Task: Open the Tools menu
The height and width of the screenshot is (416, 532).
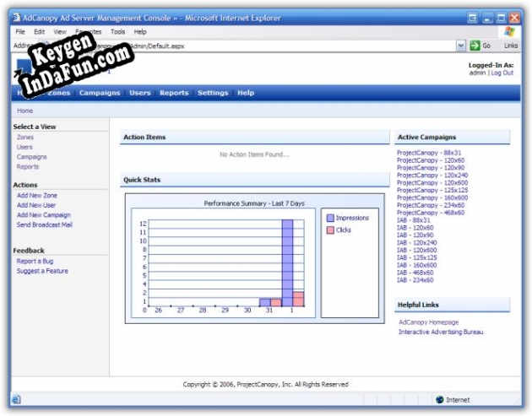Action: (x=117, y=32)
